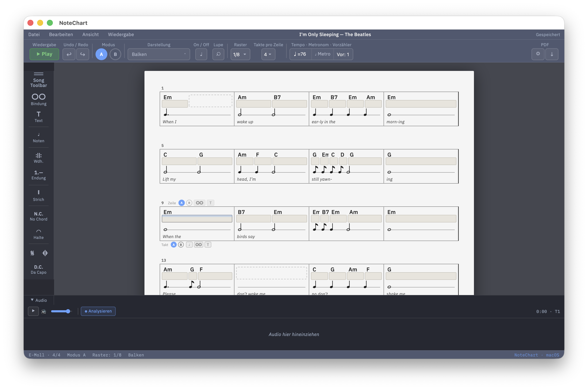Adjust the audio volume slider
The height and width of the screenshot is (390, 588).
pyautogui.click(x=61, y=311)
